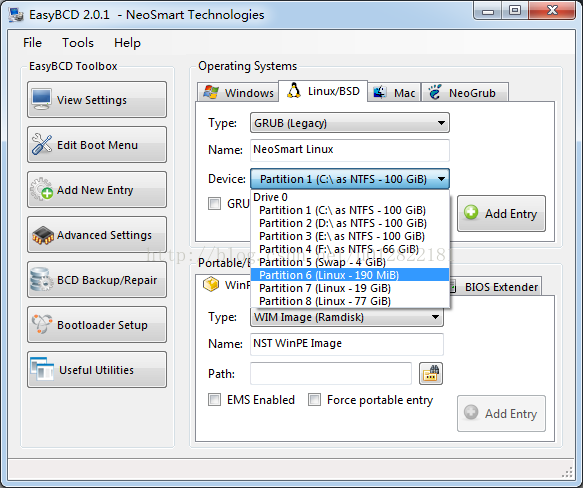Click the NeoGrub tab icon

pyautogui.click(x=434, y=92)
